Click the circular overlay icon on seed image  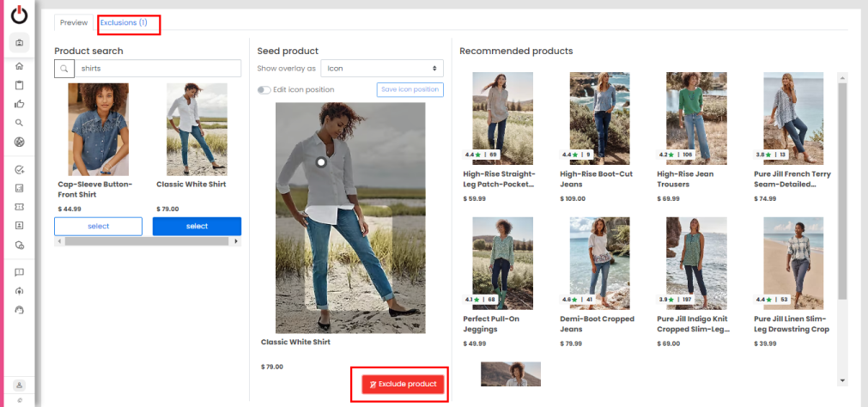click(x=320, y=161)
